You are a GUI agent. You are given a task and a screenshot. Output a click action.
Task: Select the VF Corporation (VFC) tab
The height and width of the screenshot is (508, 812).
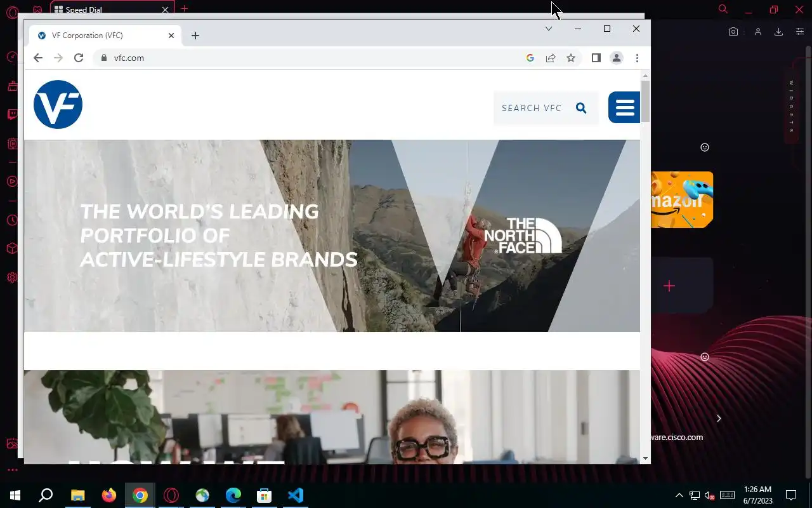(107, 36)
